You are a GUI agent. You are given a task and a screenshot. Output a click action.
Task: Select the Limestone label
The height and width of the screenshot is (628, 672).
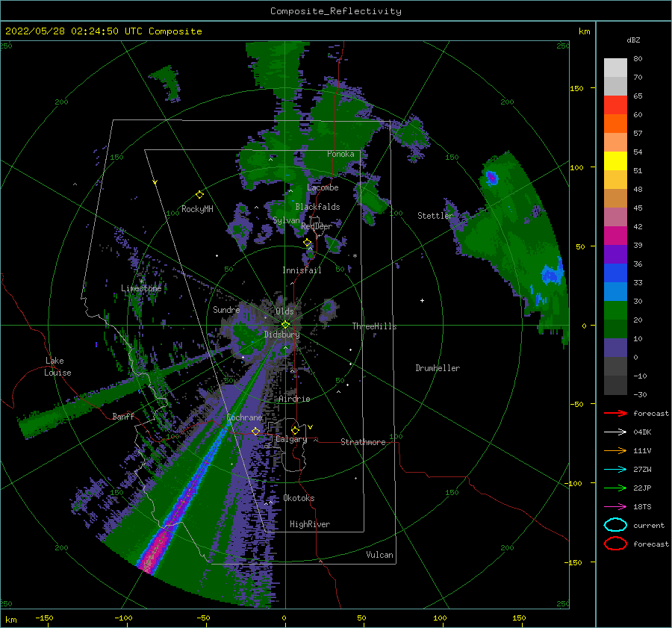coord(141,288)
